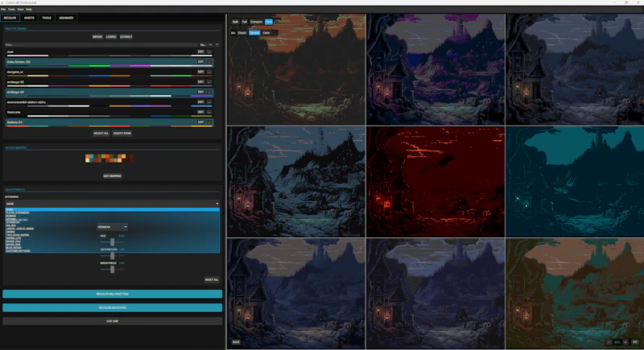The height and width of the screenshot is (350, 644).
Task: Click Select None palettes
Action: (122, 134)
